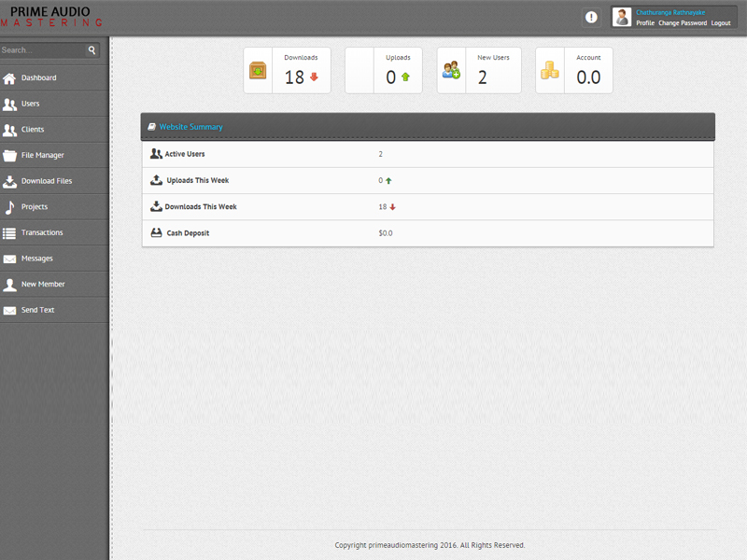747x560 pixels.
Task: Click the notification exclamation icon
Action: click(591, 18)
